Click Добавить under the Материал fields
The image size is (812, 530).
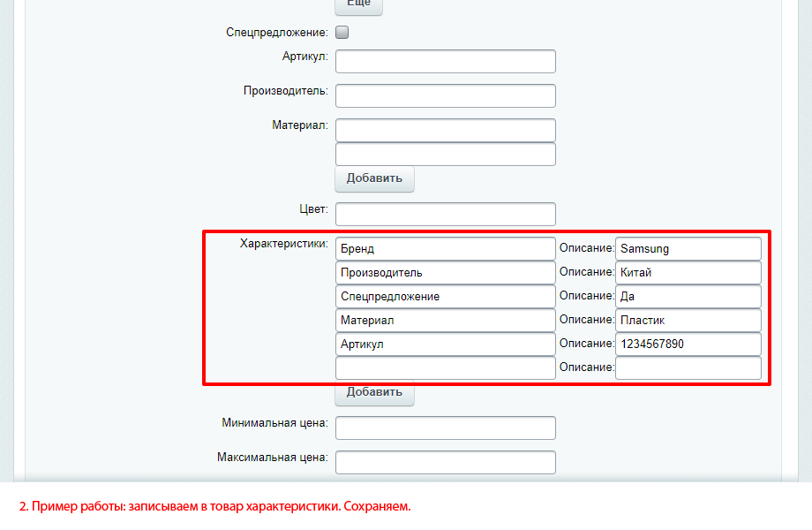coord(374,178)
